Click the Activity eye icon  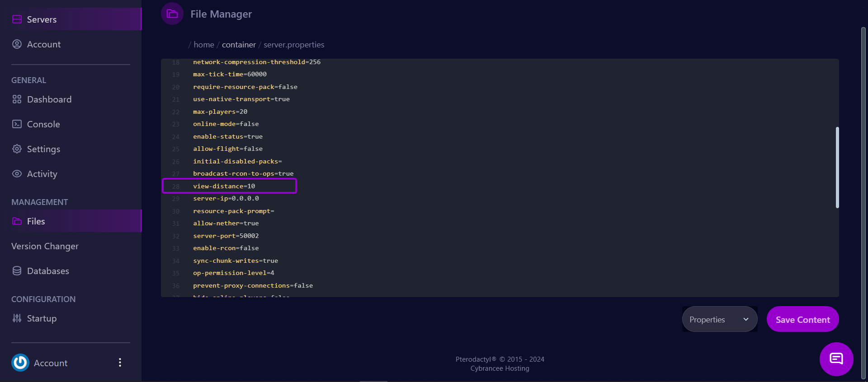click(x=17, y=174)
